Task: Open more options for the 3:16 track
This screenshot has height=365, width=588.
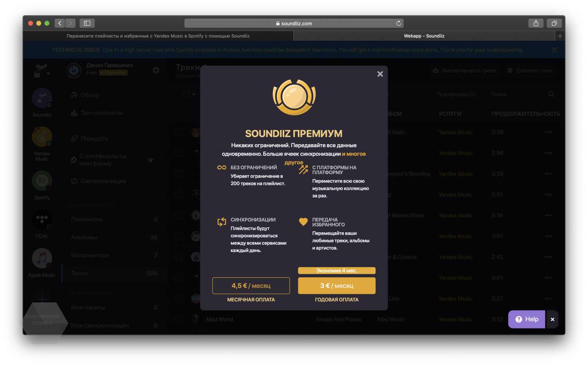Action: click(x=548, y=215)
